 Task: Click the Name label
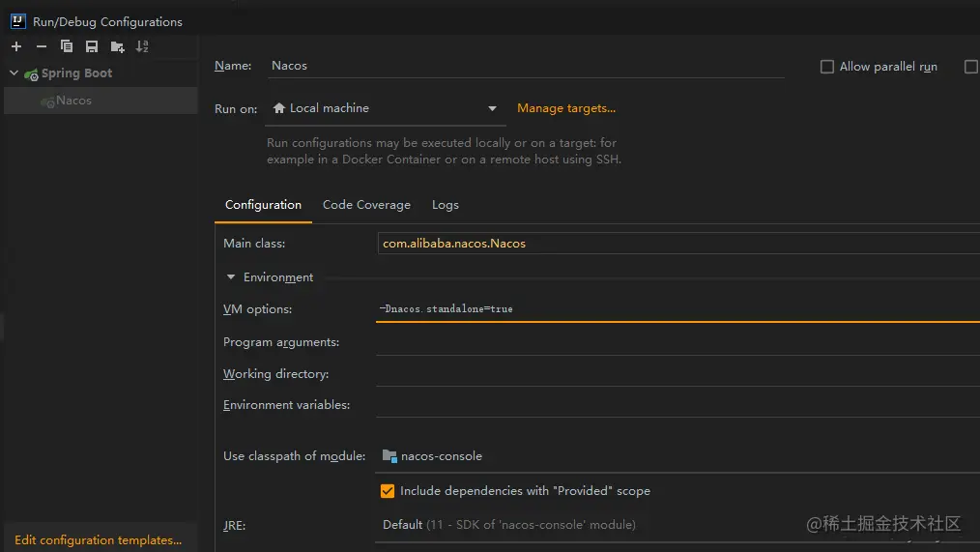(x=233, y=66)
